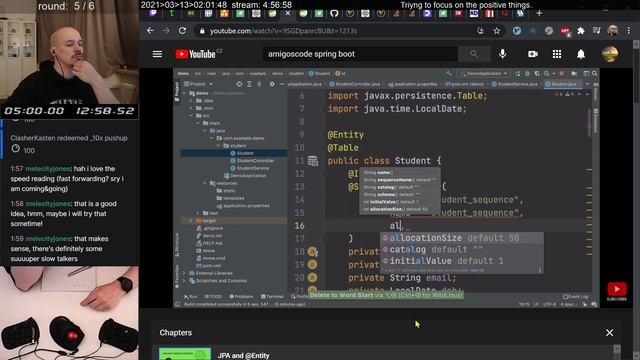
Task: Click the address bar URL
Action: point(283,31)
